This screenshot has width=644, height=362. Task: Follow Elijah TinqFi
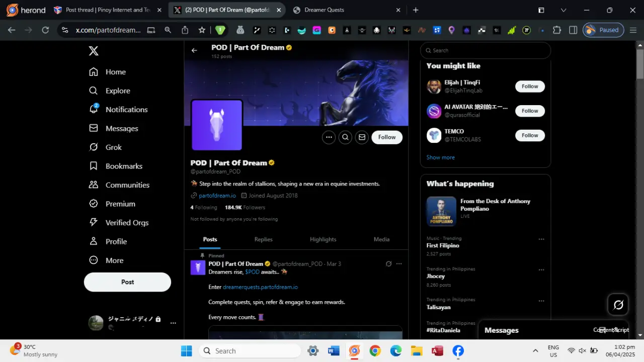[x=530, y=86]
